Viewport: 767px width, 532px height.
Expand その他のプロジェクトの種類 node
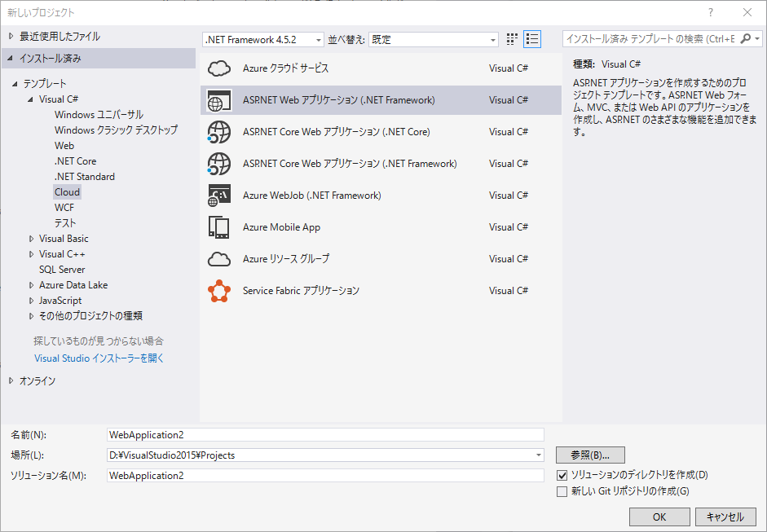tap(31, 316)
